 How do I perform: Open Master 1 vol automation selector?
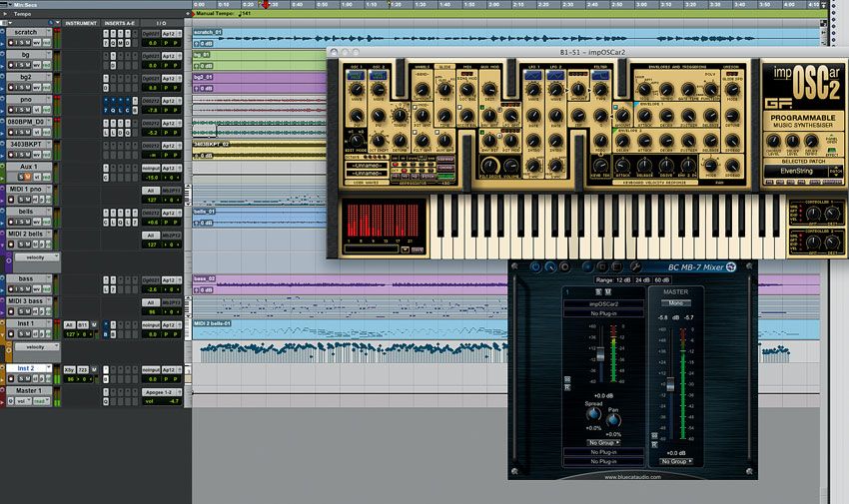click(x=22, y=401)
